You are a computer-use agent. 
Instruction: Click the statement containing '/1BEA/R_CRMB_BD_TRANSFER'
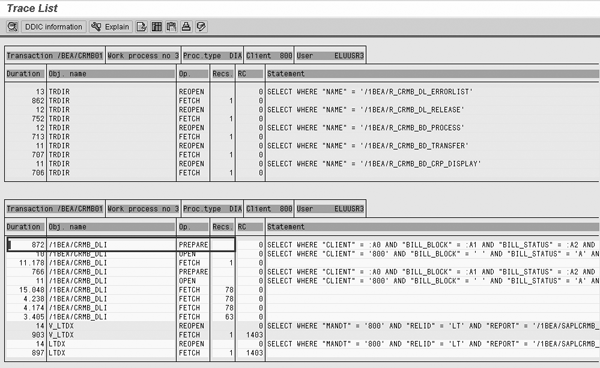tap(367, 146)
